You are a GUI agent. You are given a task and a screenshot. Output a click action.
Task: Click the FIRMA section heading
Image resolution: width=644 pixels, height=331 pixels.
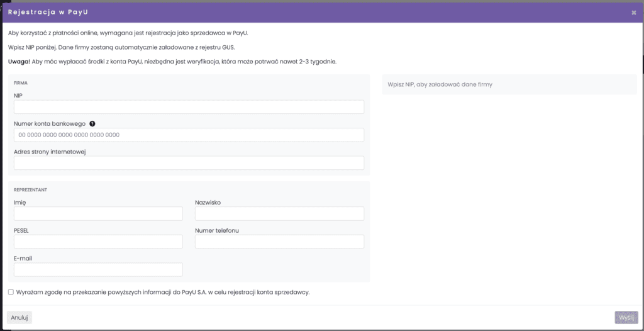(x=20, y=82)
